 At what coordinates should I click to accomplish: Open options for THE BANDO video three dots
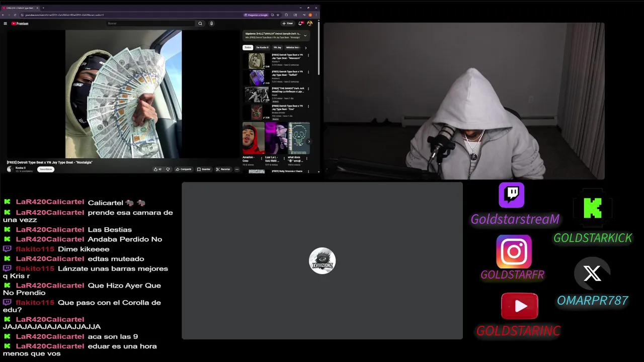tap(308, 89)
